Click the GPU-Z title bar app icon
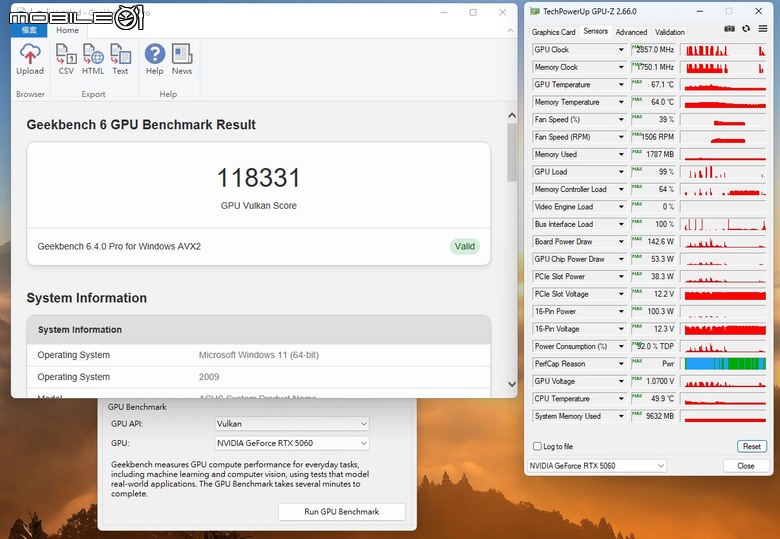This screenshot has width=780, height=539. click(535, 11)
